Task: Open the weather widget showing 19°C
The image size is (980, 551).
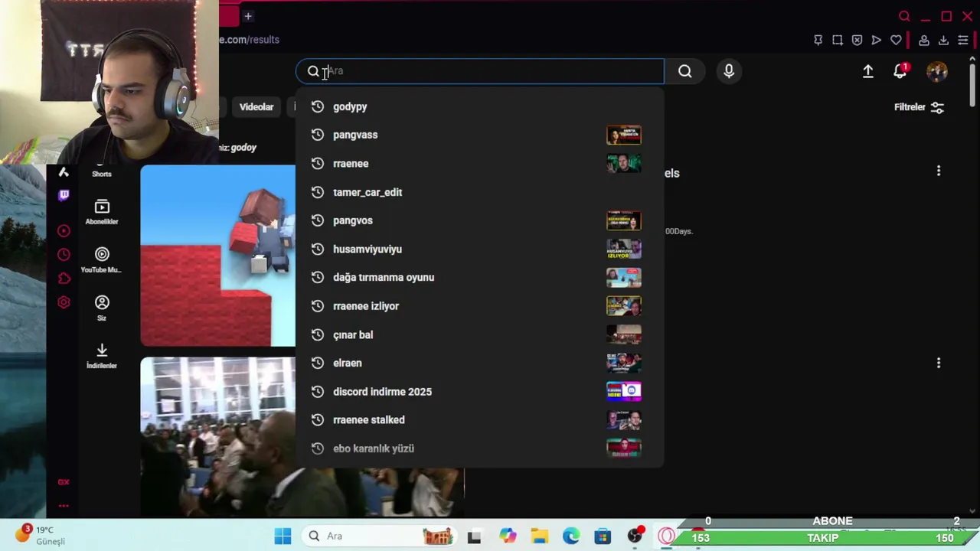Action: coord(42,535)
